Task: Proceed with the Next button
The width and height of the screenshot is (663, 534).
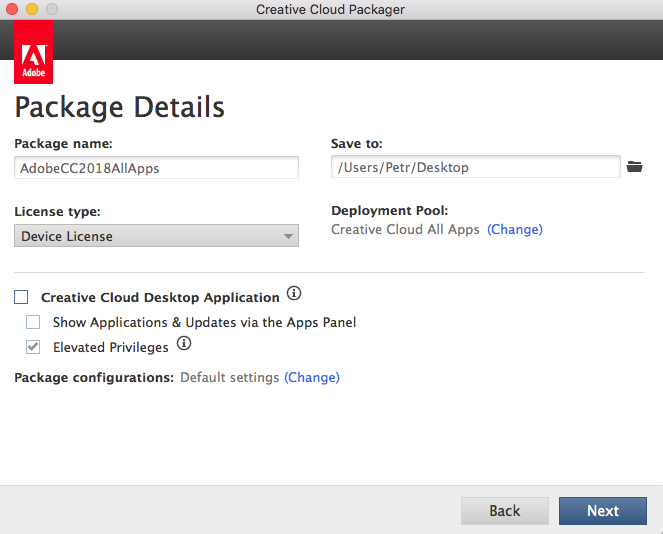Action: click(603, 511)
